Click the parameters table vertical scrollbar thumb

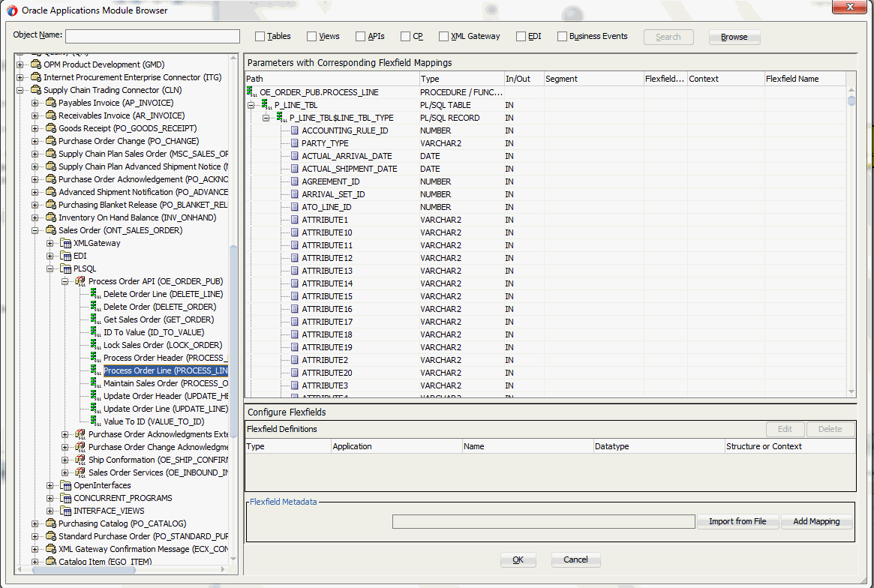pos(851,100)
